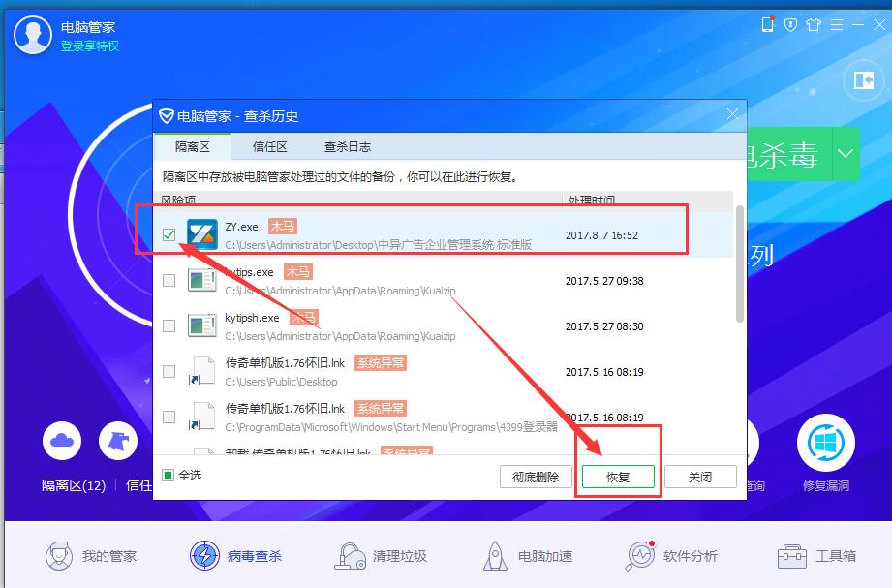Click the 电脑管家 title text
The width and height of the screenshot is (892, 588).
point(88,27)
